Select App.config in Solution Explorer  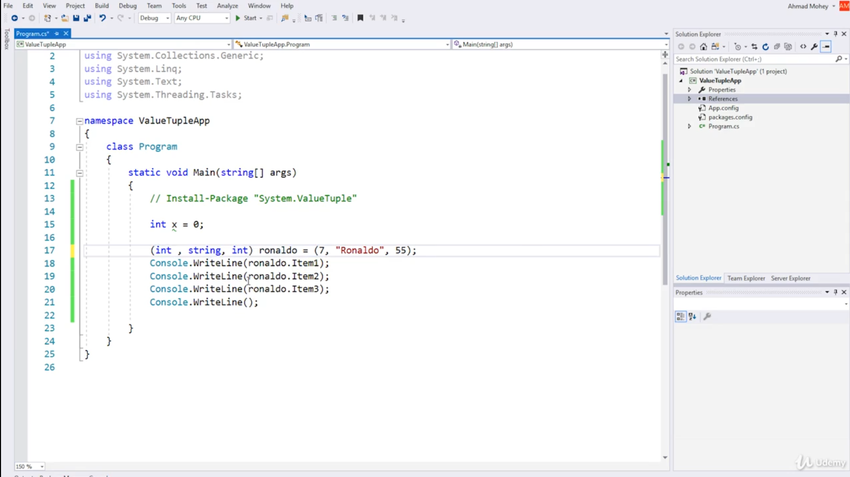723,108
